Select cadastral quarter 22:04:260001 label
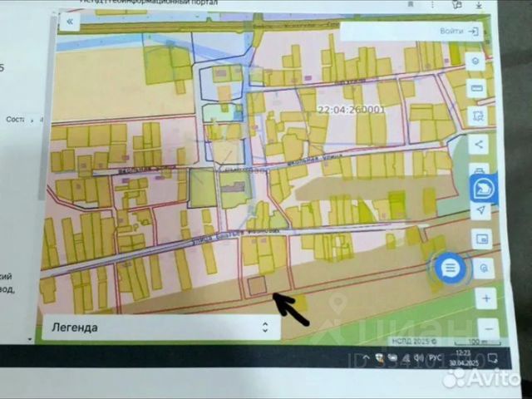The image size is (532, 399). pyautogui.click(x=351, y=110)
